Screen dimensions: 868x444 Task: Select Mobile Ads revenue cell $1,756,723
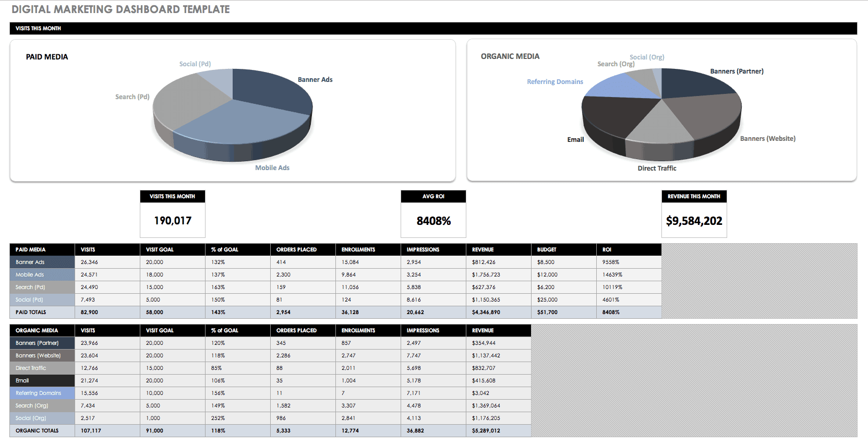point(499,275)
